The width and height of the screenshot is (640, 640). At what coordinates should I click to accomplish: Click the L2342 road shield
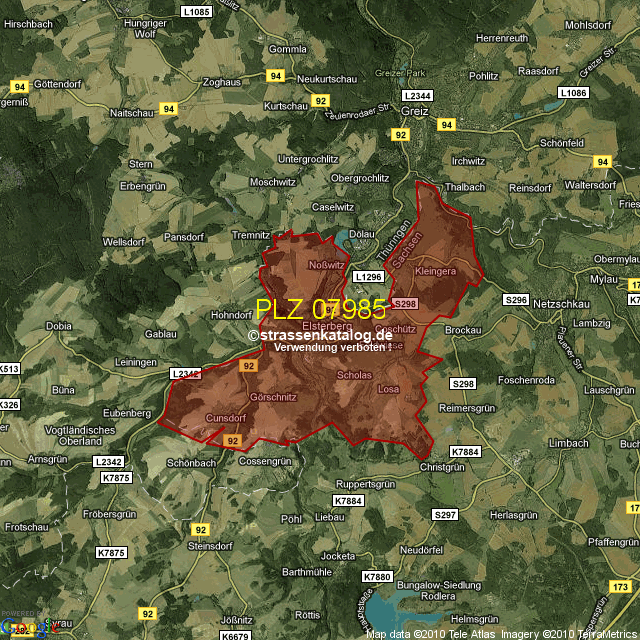tap(109, 461)
